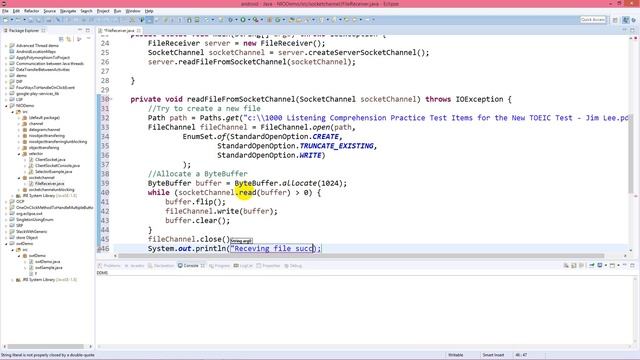This screenshot has width=640, height=360.
Task: Maximize the Package Explorer panel
Action: tap(87, 31)
